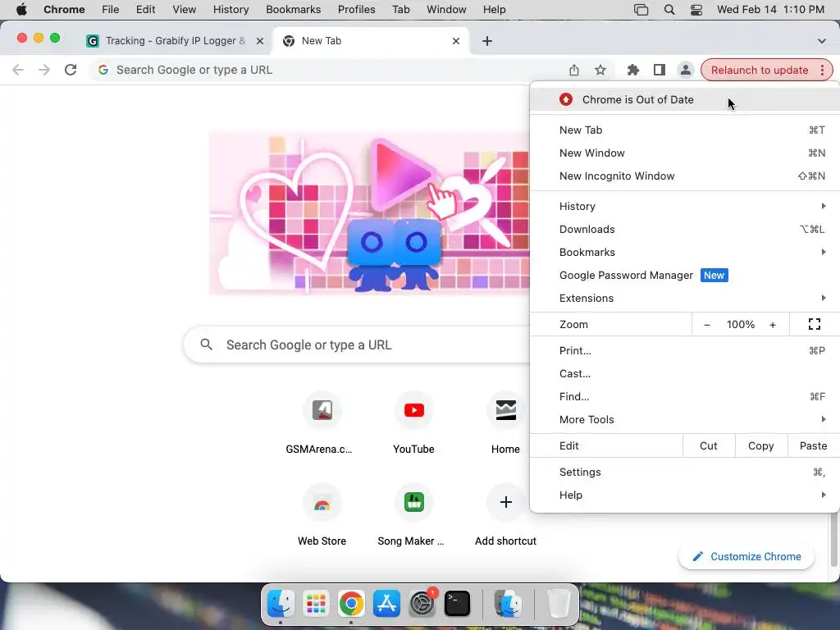
Task: Open Google Password Manager
Action: pyautogui.click(x=685, y=276)
